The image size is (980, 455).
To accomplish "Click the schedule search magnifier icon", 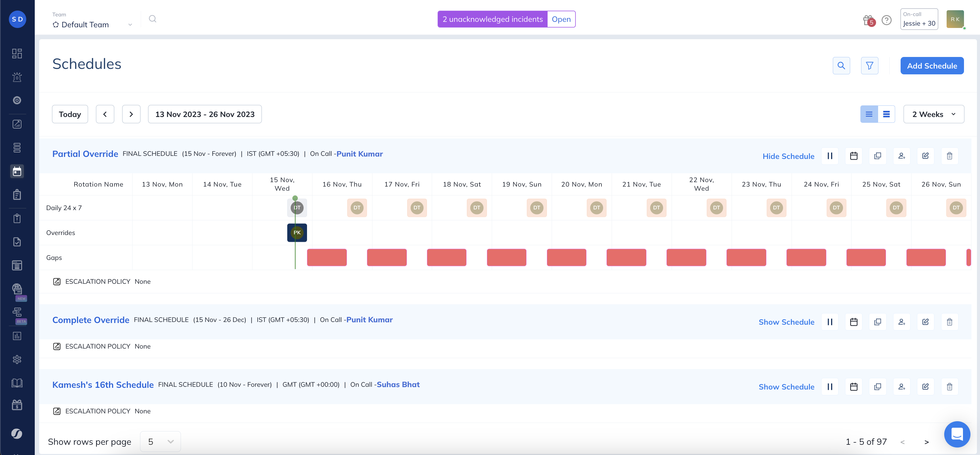I will pos(841,66).
